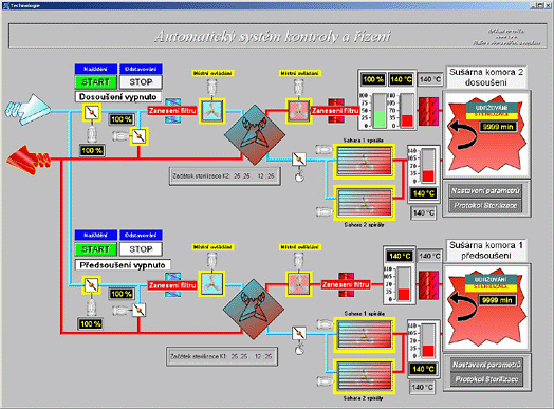Click Sušárna komora 1 předsoušení title

486,250
